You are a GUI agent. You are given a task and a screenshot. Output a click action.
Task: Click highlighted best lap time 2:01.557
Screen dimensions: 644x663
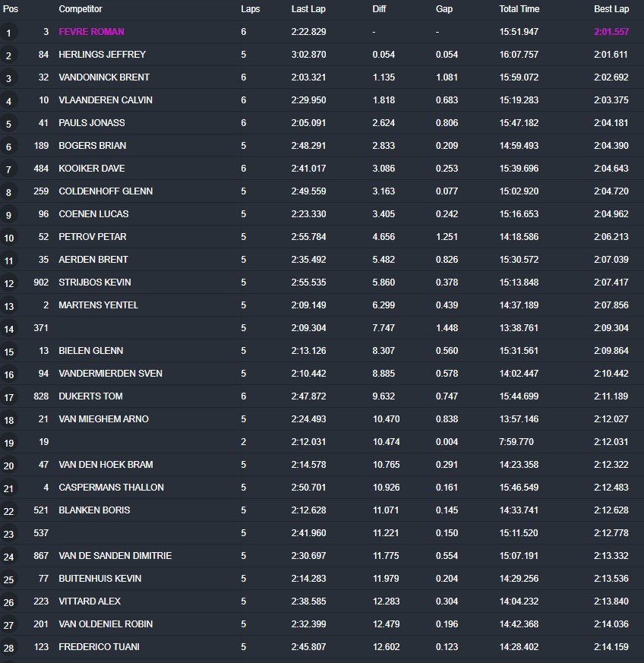coord(611,32)
